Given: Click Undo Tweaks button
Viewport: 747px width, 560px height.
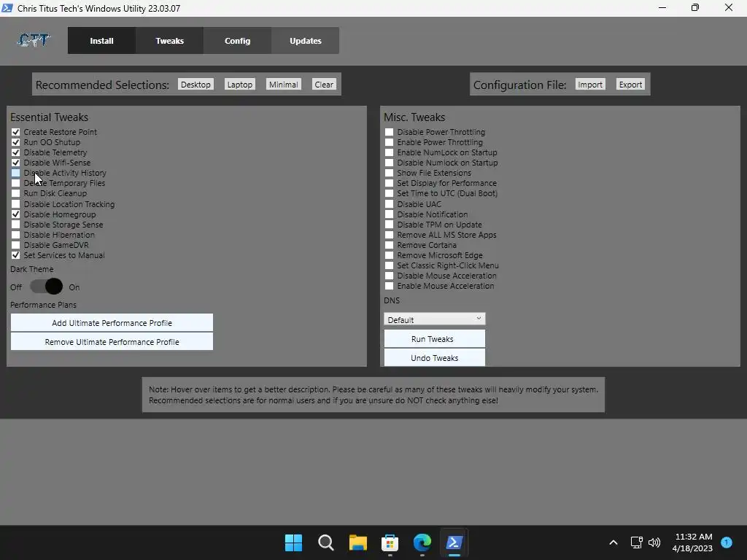Looking at the screenshot, I should pyautogui.click(x=435, y=357).
